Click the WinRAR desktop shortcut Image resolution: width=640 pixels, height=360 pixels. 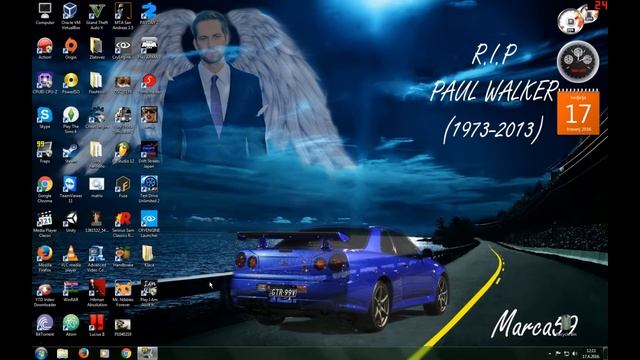tap(71, 291)
